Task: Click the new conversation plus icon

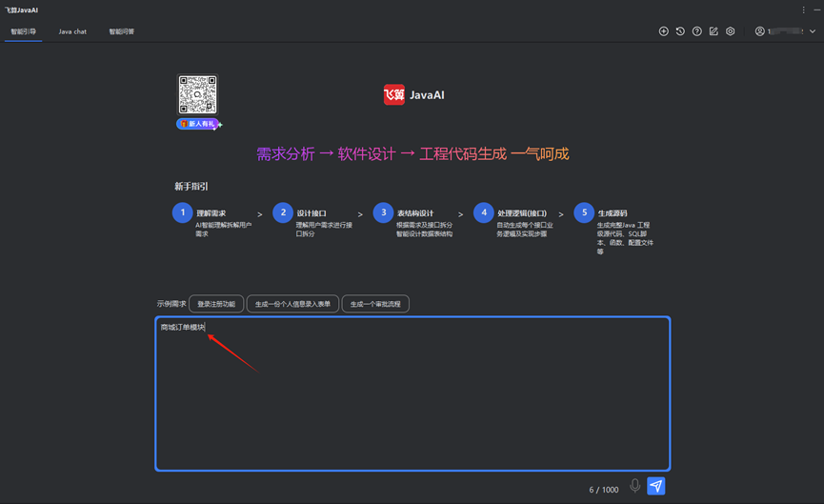Action: (x=664, y=31)
